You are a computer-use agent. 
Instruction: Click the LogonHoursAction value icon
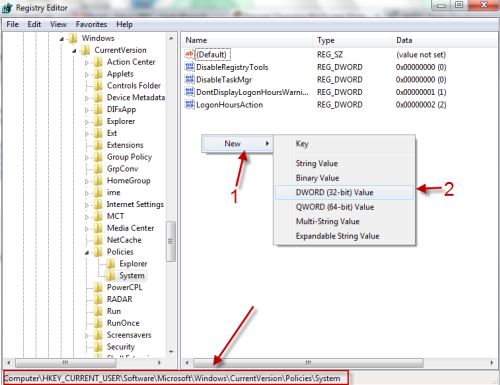coord(189,104)
